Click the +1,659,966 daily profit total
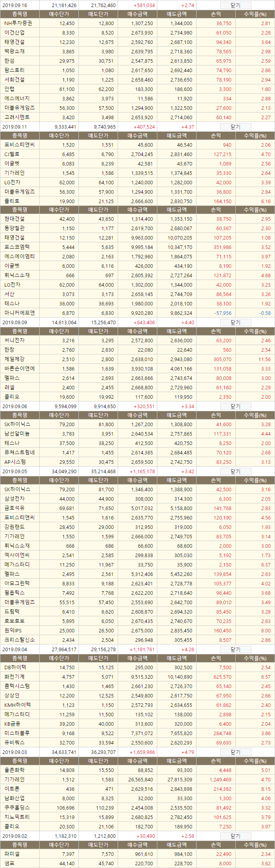 coord(142,752)
